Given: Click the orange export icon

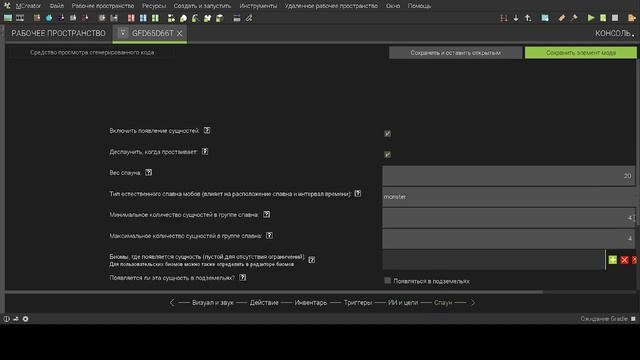Looking at the screenshot, I should click(x=632, y=18).
